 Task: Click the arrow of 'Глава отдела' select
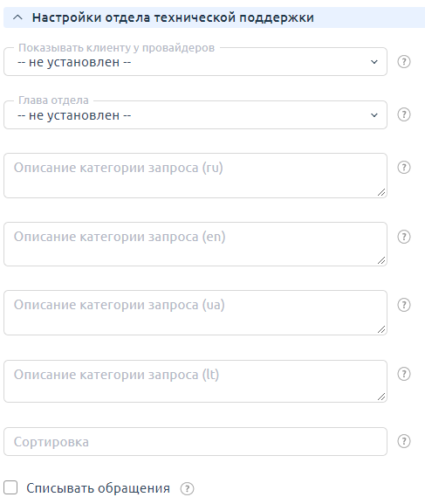(374, 114)
